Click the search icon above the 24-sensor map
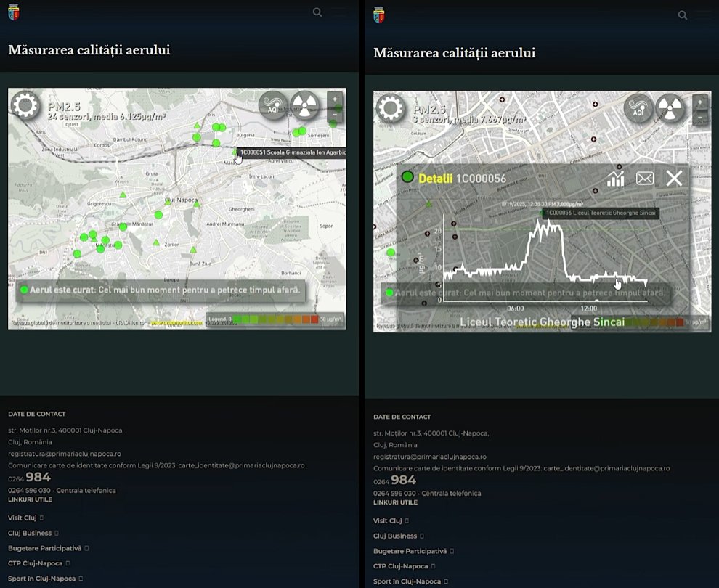The width and height of the screenshot is (719, 588). (x=317, y=12)
